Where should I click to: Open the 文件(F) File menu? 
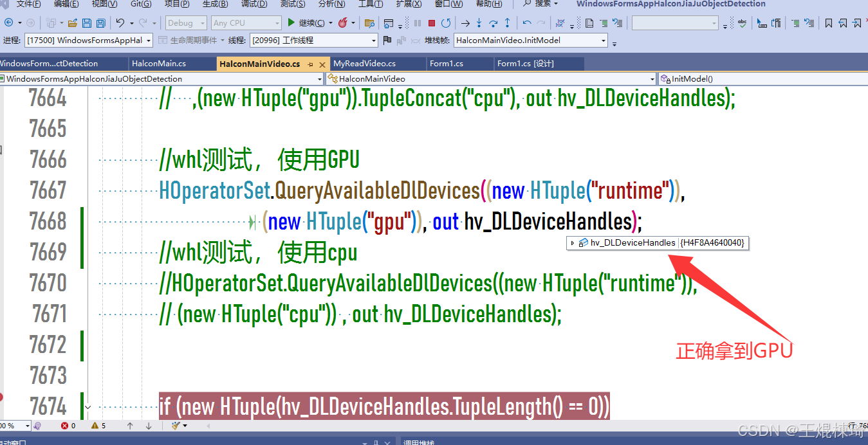[29, 4]
